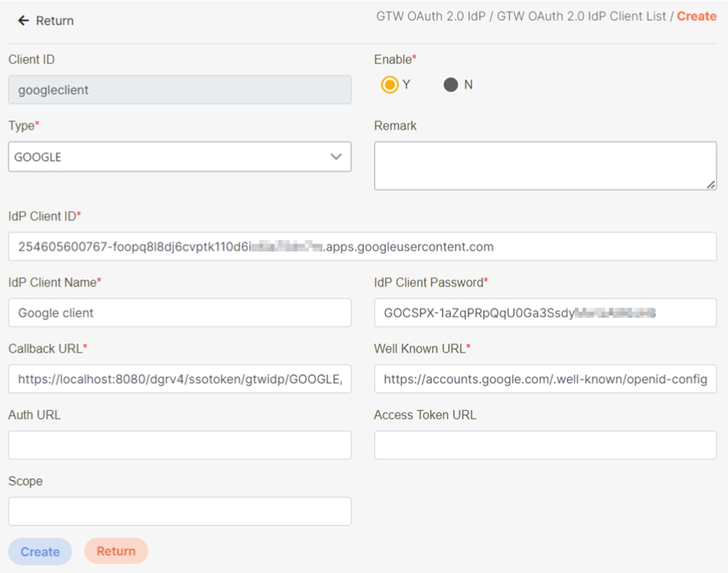The height and width of the screenshot is (573, 728).
Task: Click the empty Auth URL field
Action: click(x=179, y=445)
